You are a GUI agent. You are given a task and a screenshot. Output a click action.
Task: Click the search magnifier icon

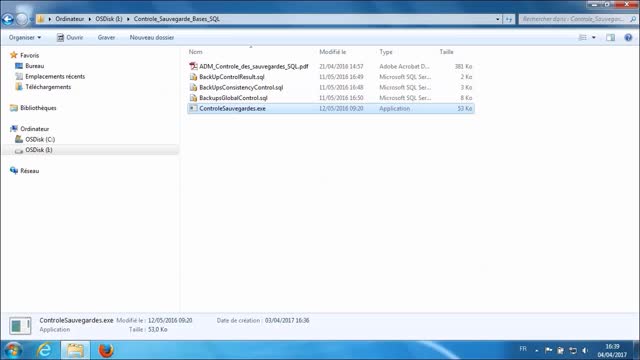click(x=633, y=19)
